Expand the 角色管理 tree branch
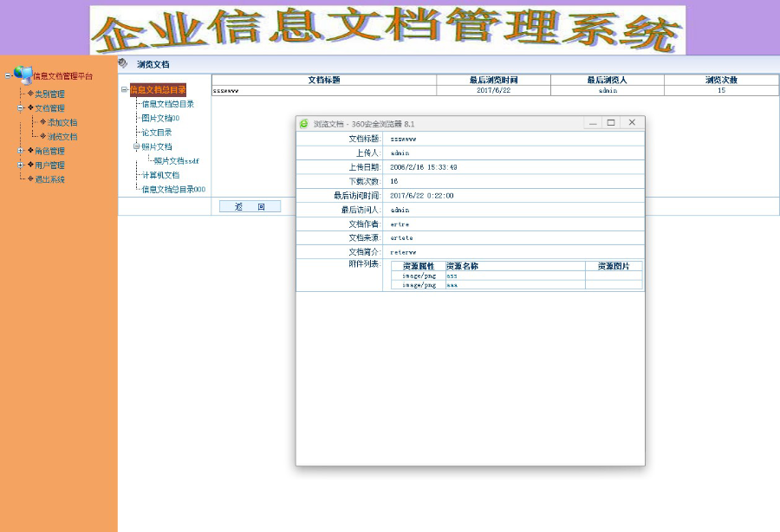Screen dimensions: 780x532 [20, 150]
